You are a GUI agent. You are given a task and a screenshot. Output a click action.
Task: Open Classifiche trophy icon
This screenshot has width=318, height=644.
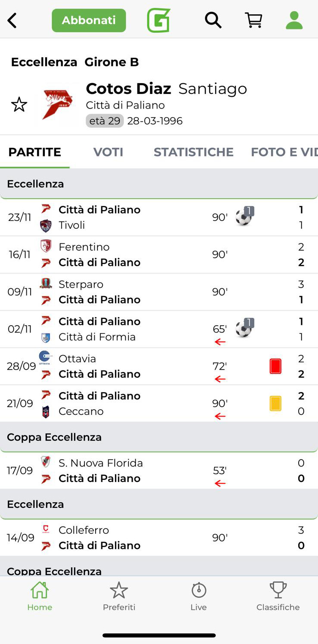pos(278,596)
